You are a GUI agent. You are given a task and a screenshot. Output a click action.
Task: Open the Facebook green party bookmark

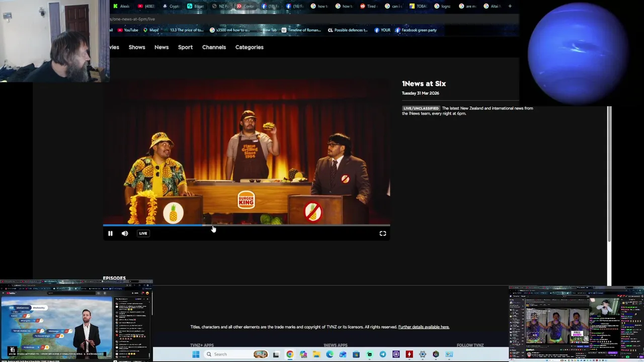(x=416, y=30)
